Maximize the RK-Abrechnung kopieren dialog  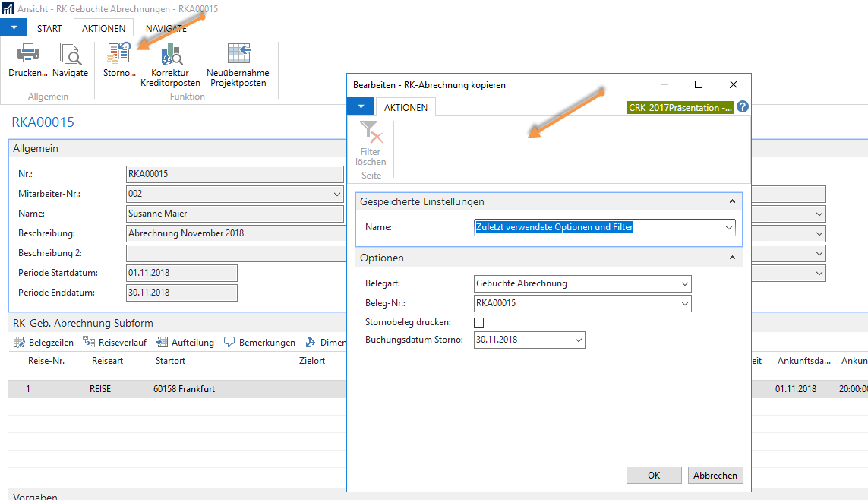pyautogui.click(x=699, y=84)
